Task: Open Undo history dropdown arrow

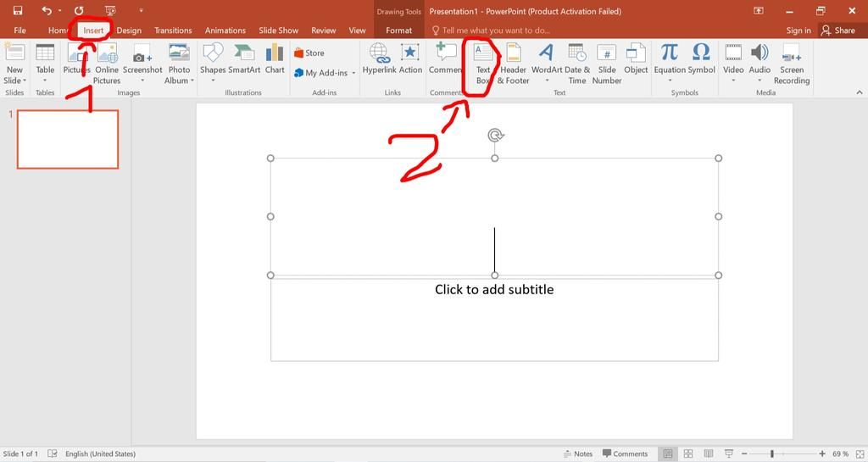Action: coord(60,10)
